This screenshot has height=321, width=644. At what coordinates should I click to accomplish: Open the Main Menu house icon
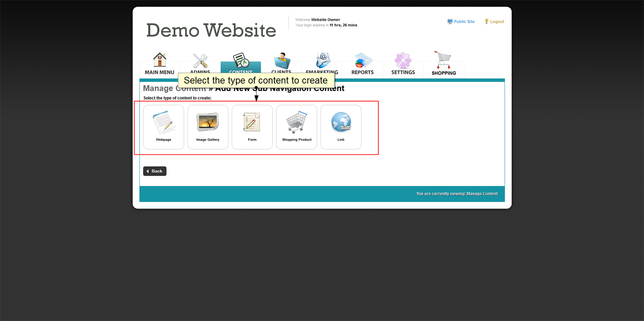point(159,60)
